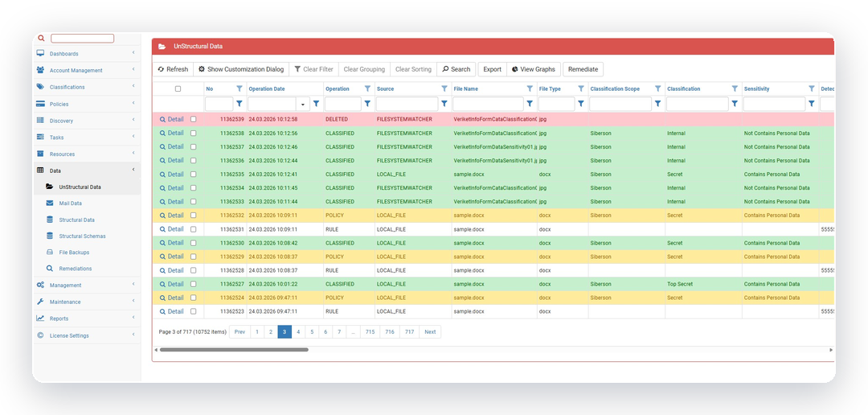The width and height of the screenshot is (868, 415).
Task: Click the Structural Data database icon
Action: coord(50,220)
